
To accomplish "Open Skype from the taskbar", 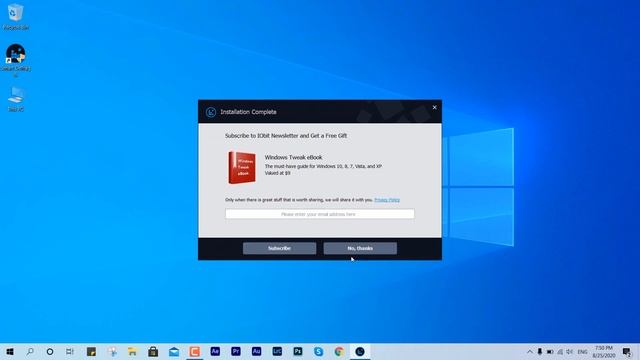I will point(318,351).
